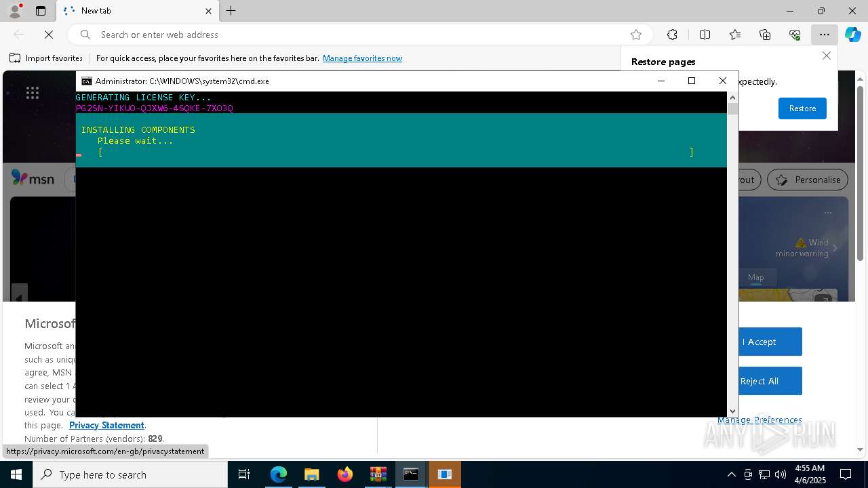Click Import favorites on favorites bar
The image size is (868, 488).
tap(46, 58)
